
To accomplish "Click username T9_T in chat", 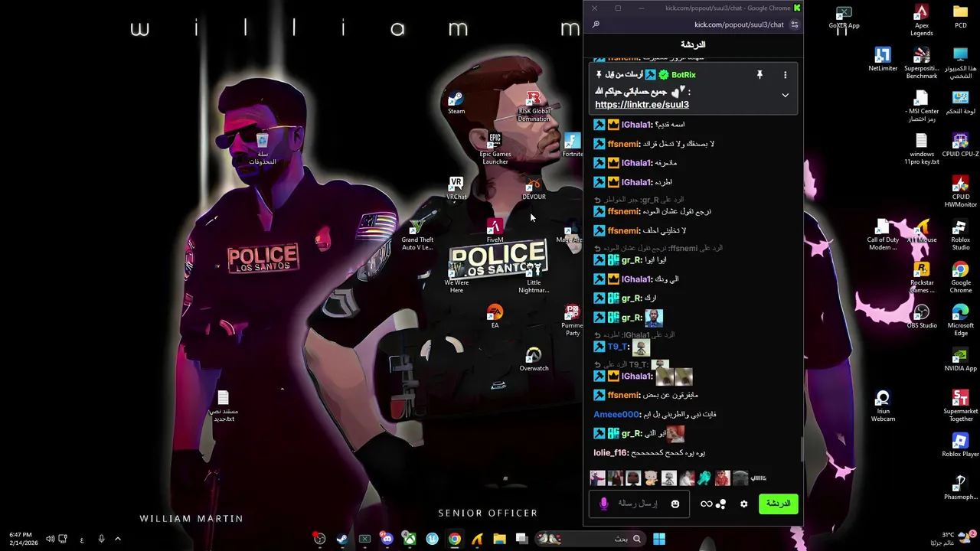I will [x=617, y=347].
